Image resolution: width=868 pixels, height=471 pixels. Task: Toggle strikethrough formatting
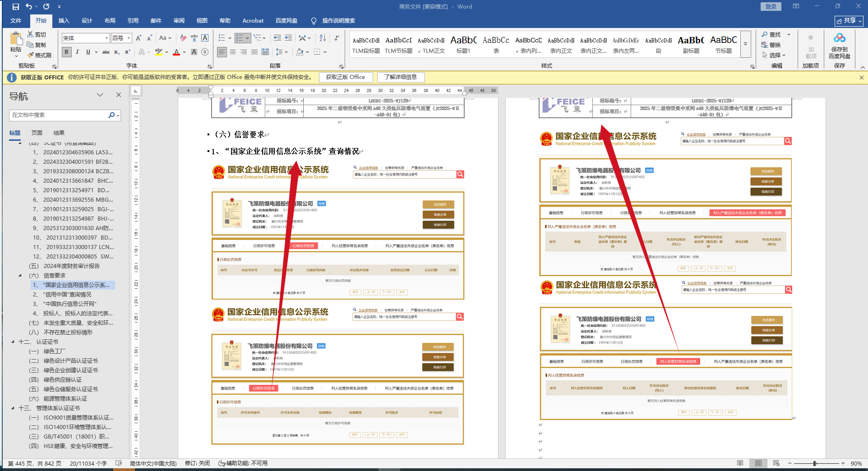pyautogui.click(x=106, y=52)
